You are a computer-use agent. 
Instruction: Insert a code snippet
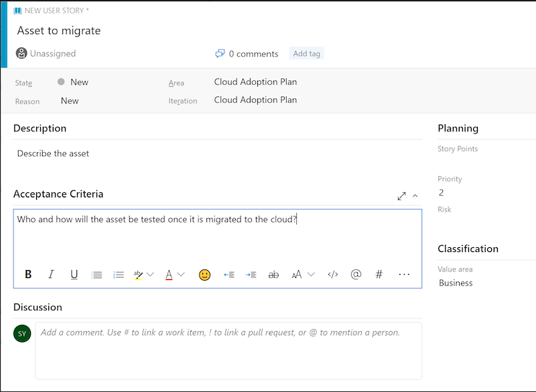point(333,275)
